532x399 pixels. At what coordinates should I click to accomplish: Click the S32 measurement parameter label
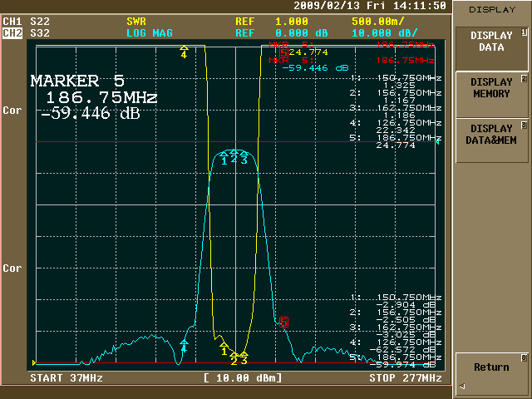(39, 33)
